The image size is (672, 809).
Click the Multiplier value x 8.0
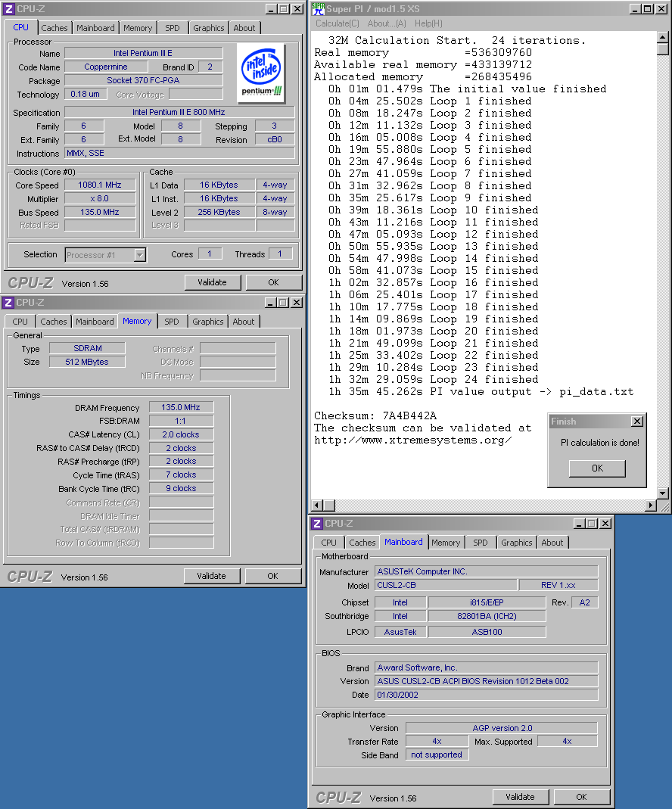(100, 198)
